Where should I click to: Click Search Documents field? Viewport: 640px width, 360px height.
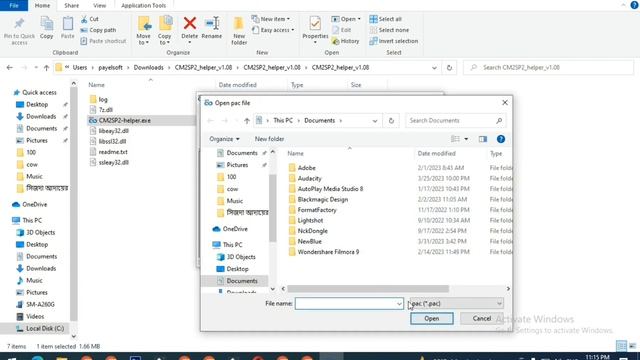click(455, 121)
